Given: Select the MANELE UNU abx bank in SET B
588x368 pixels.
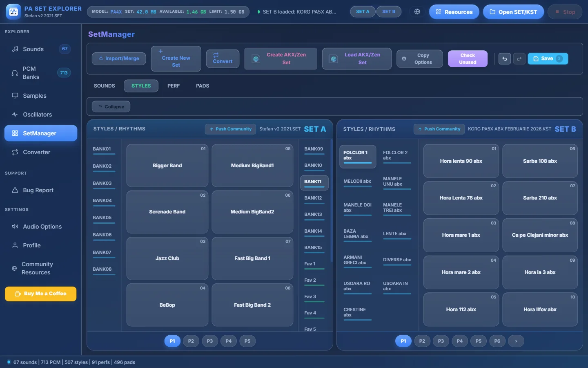Looking at the screenshot, I should click(x=397, y=182).
